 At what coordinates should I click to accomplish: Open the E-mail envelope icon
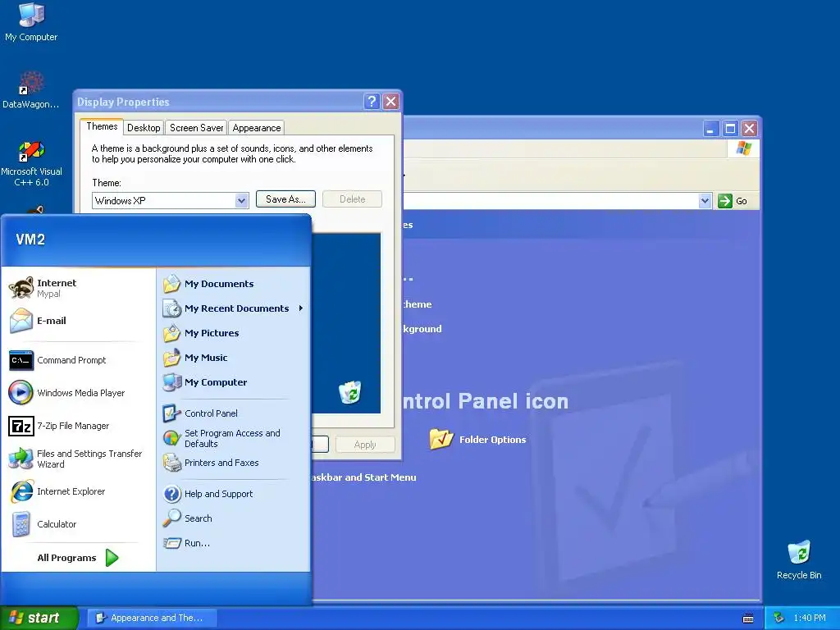click(x=21, y=321)
